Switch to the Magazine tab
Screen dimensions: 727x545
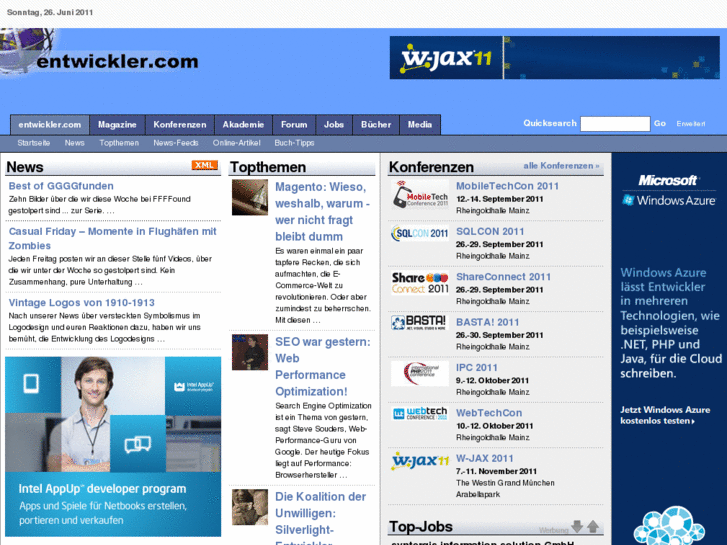click(117, 125)
